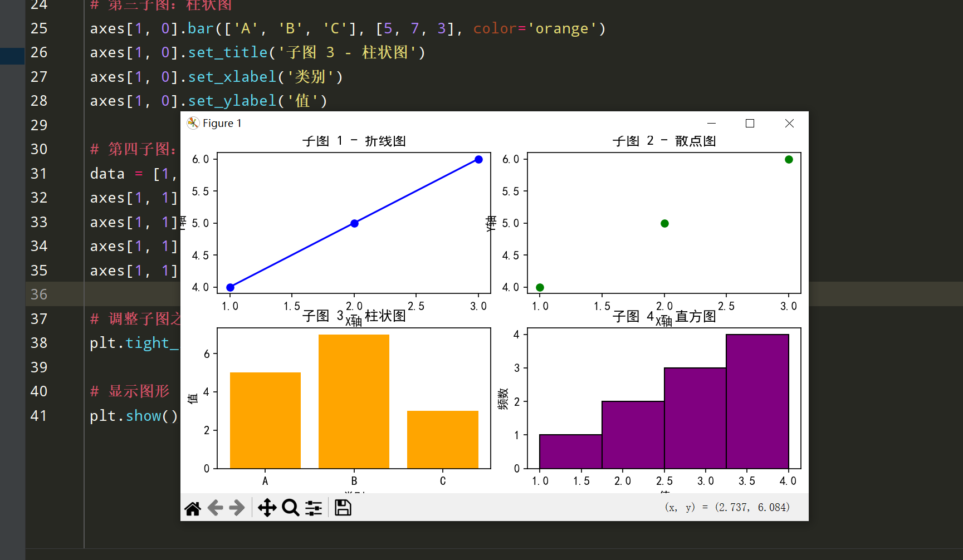Minimize the Figure 1 window
The image size is (963, 560).
click(711, 123)
